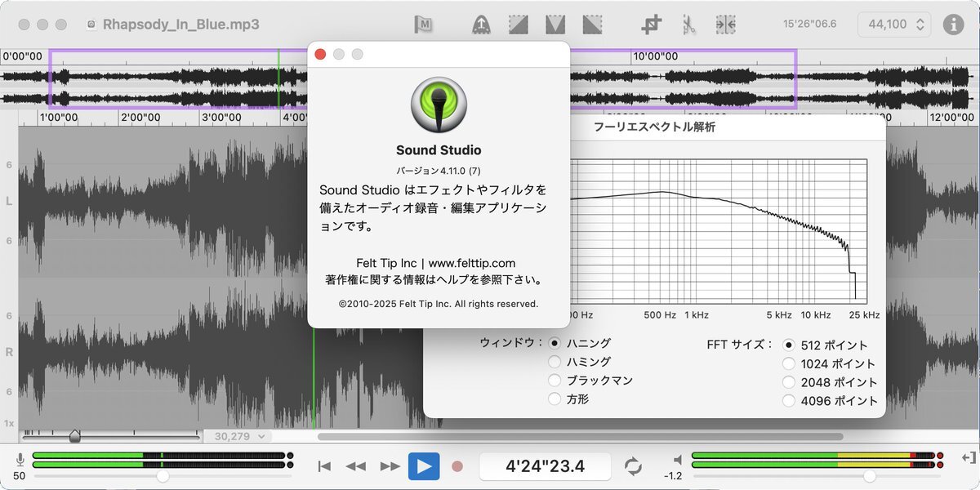
Task: Click the Rhapsody_In_Blue.mp3 document icon
Action: [x=92, y=24]
